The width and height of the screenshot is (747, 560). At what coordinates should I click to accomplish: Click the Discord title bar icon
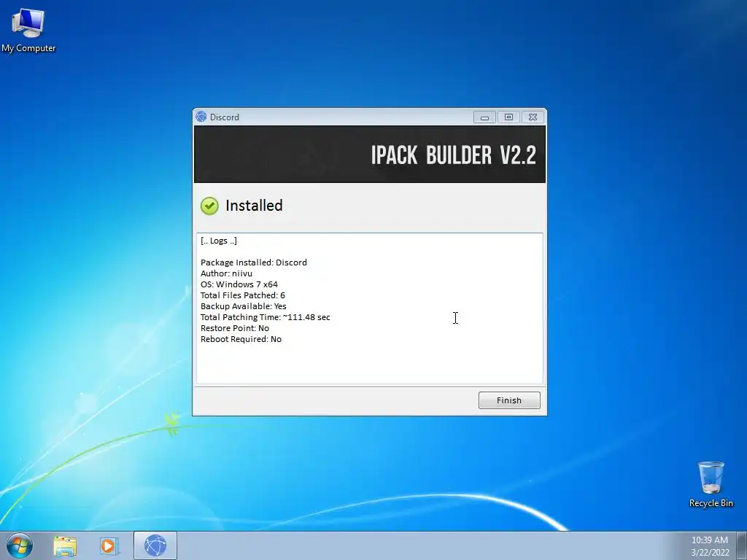pyautogui.click(x=201, y=117)
